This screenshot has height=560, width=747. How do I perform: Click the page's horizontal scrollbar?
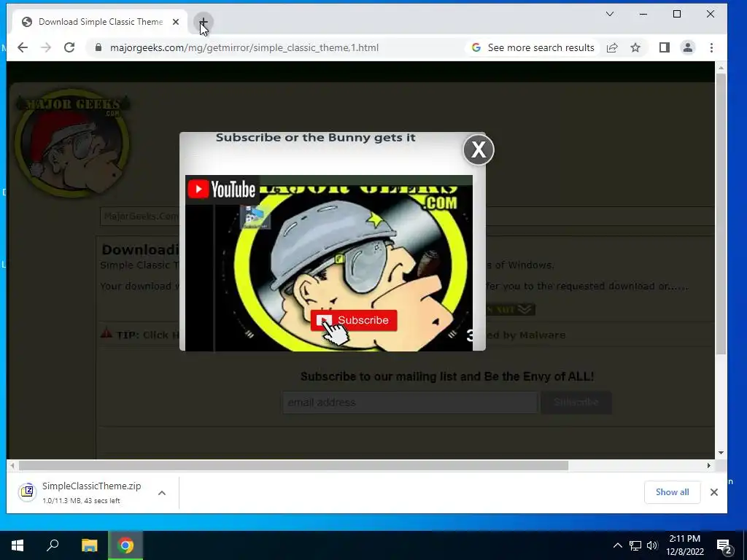click(293, 465)
